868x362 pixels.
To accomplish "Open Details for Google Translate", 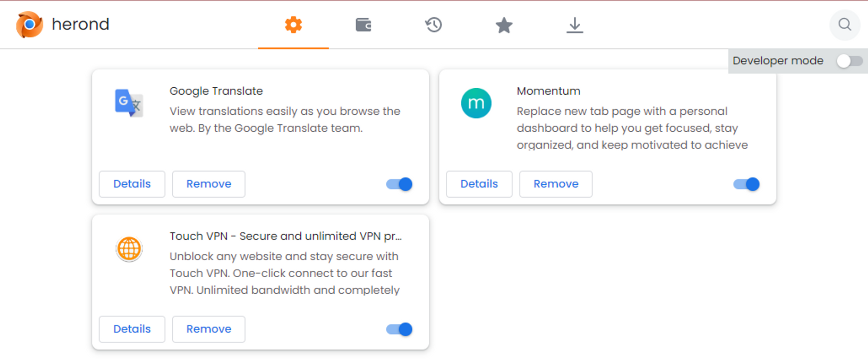I will point(132,184).
